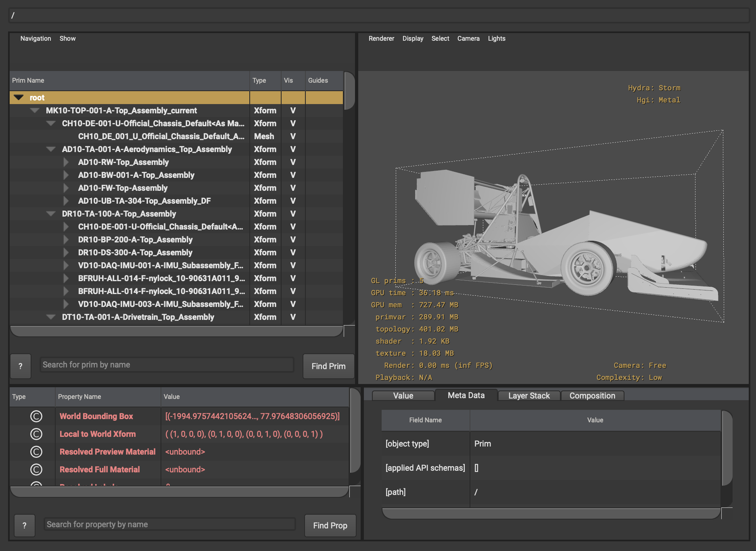Open the prim search help question-mark button
The image size is (756, 551).
(x=21, y=366)
